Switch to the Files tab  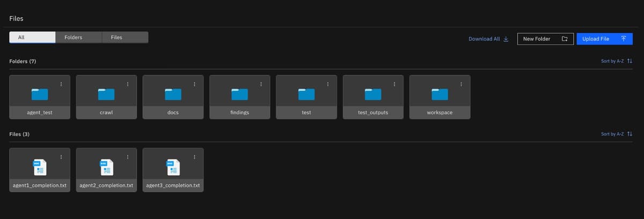point(125,37)
